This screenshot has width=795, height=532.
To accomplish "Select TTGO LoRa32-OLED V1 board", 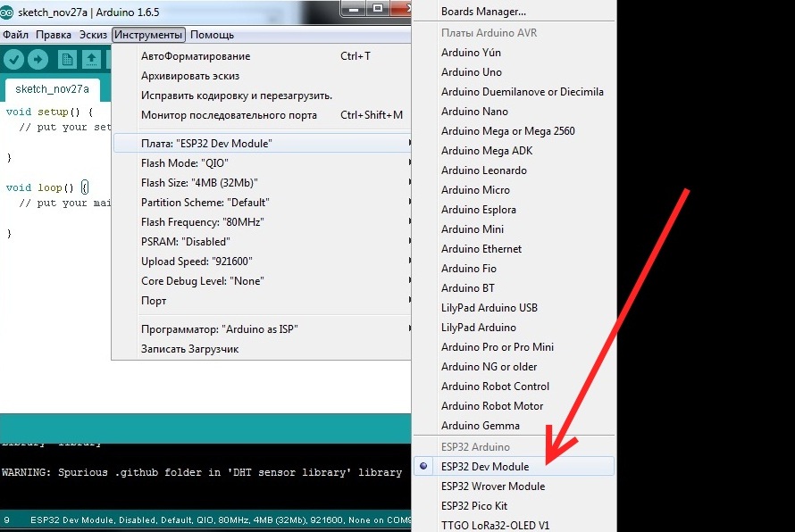I will point(514,525).
